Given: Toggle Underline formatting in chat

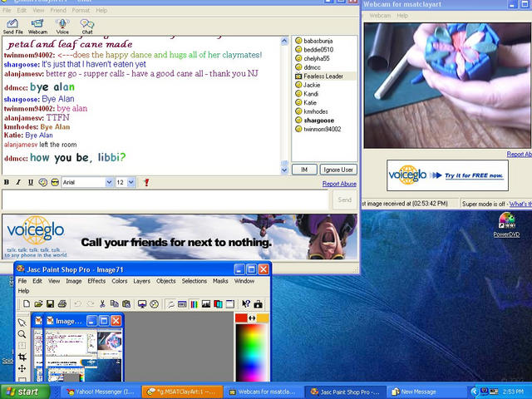Looking at the screenshot, I should pos(31,183).
